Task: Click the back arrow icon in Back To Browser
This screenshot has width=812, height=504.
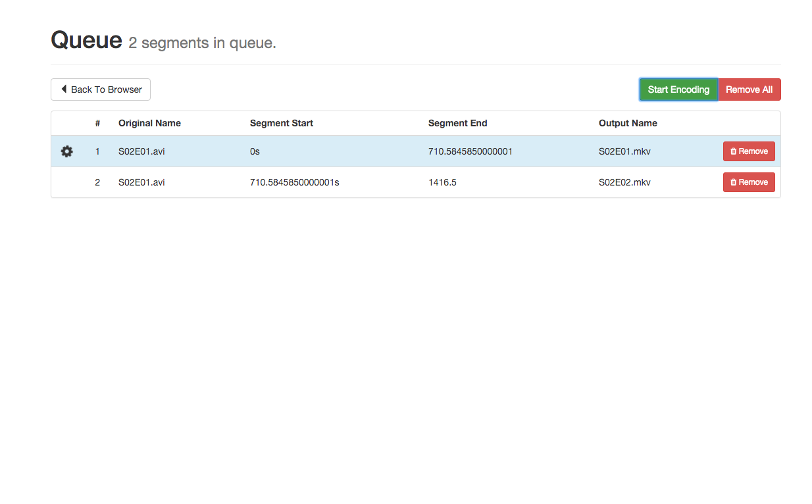Action: [63, 89]
